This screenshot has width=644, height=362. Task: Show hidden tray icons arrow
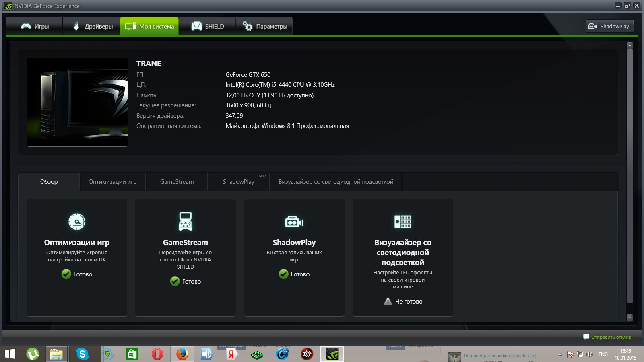coord(560,354)
